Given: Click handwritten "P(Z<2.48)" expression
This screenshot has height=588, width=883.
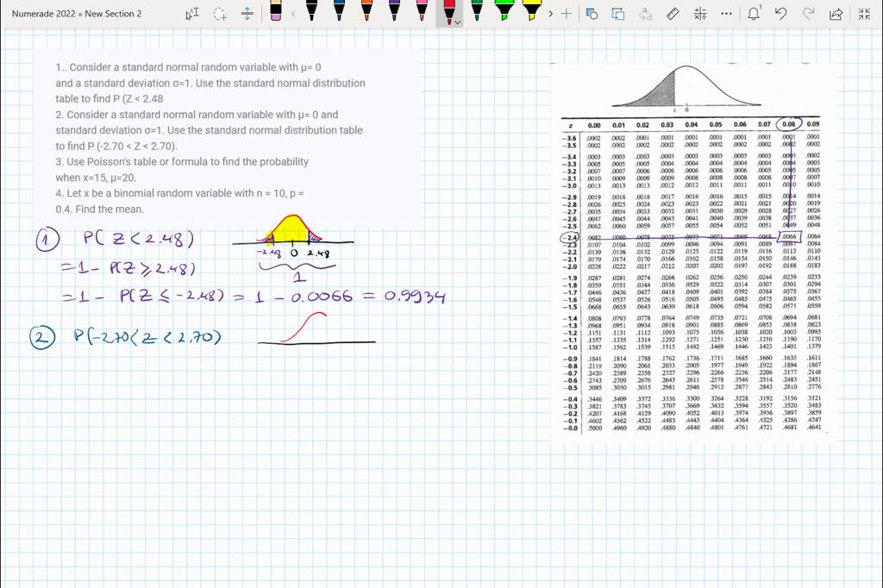Looking at the screenshot, I should point(139,239).
